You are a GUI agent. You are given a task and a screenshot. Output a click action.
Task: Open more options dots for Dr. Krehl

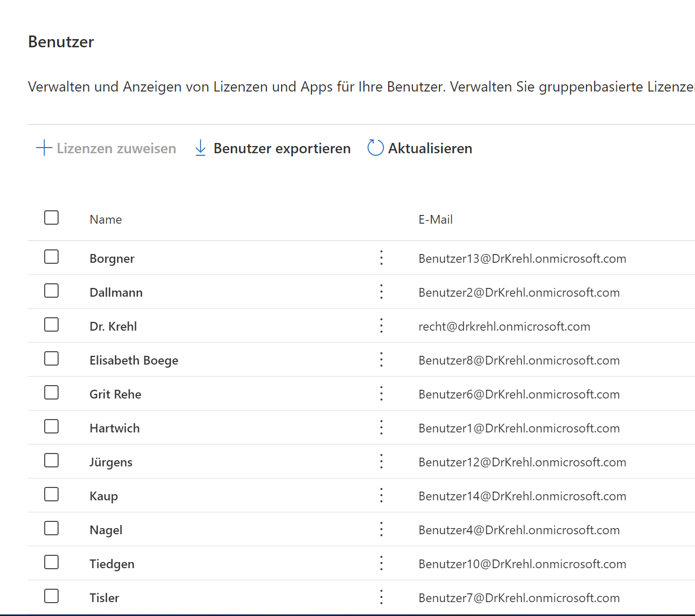[381, 325]
